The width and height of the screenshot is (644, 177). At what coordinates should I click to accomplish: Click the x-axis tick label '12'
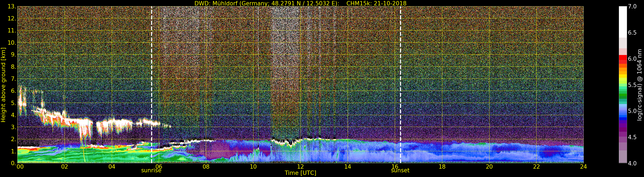coord(300,167)
